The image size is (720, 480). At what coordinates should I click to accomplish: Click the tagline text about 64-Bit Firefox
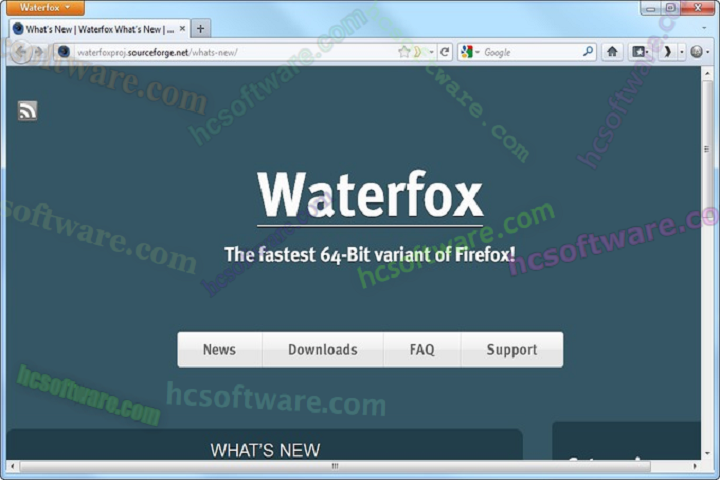[370, 254]
